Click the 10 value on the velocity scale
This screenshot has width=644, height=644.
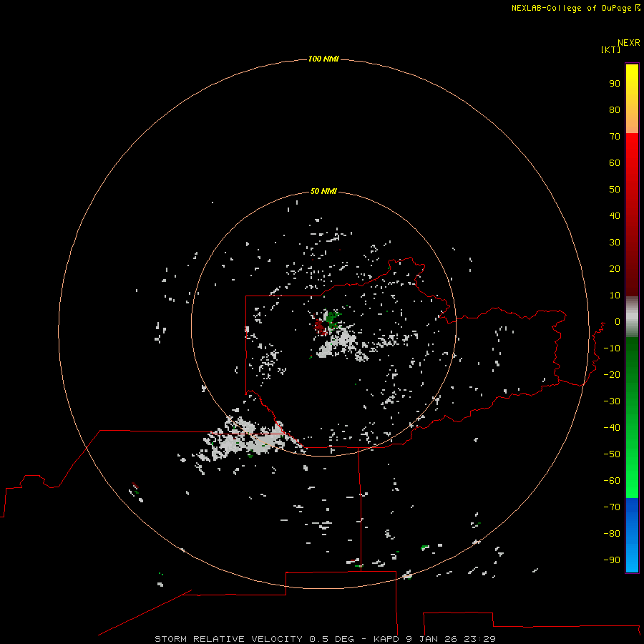tap(615, 296)
